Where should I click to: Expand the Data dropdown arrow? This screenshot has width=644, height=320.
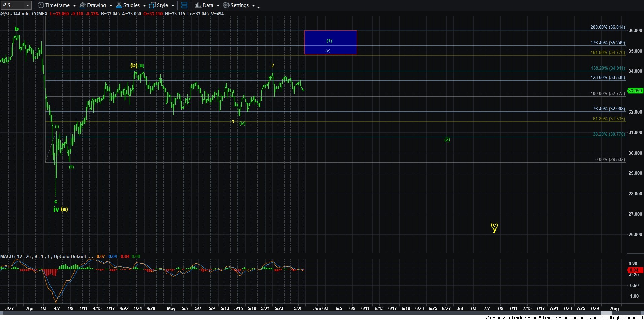[x=218, y=6]
